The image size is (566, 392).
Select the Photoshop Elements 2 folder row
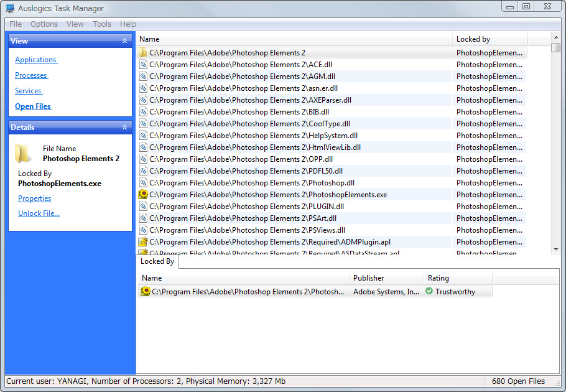(x=332, y=53)
